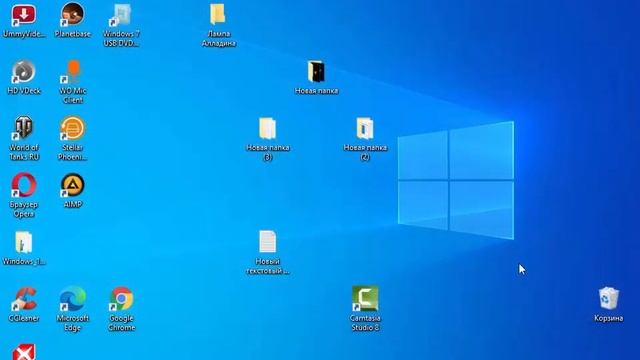Select the Google Chrome icon
Screen dimensions: 640x360
(x=122, y=299)
